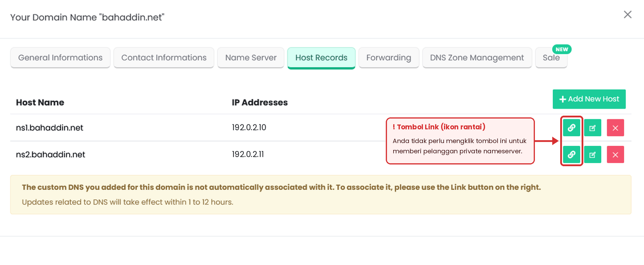
Task: Open the General Informations tab
Action: pos(60,58)
